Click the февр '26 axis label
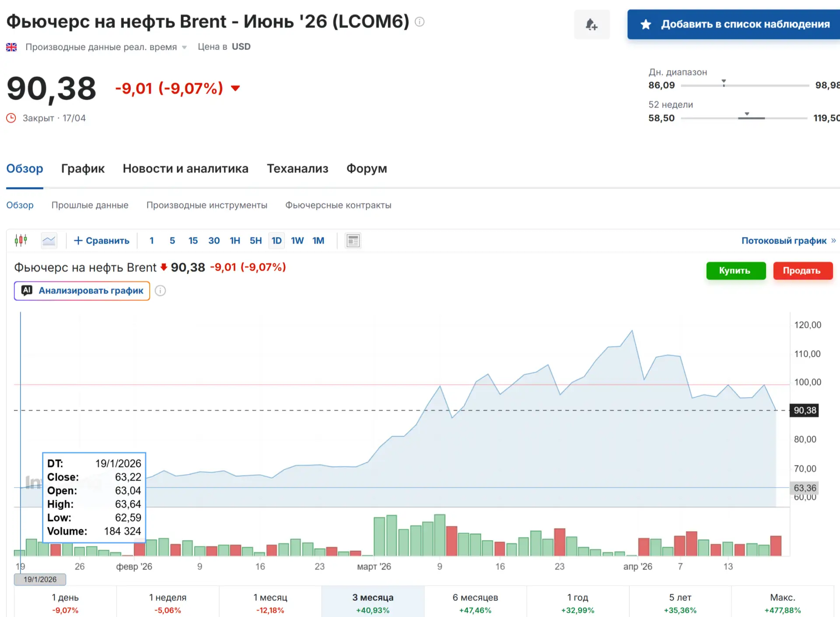This screenshot has width=840, height=617. coord(134,567)
